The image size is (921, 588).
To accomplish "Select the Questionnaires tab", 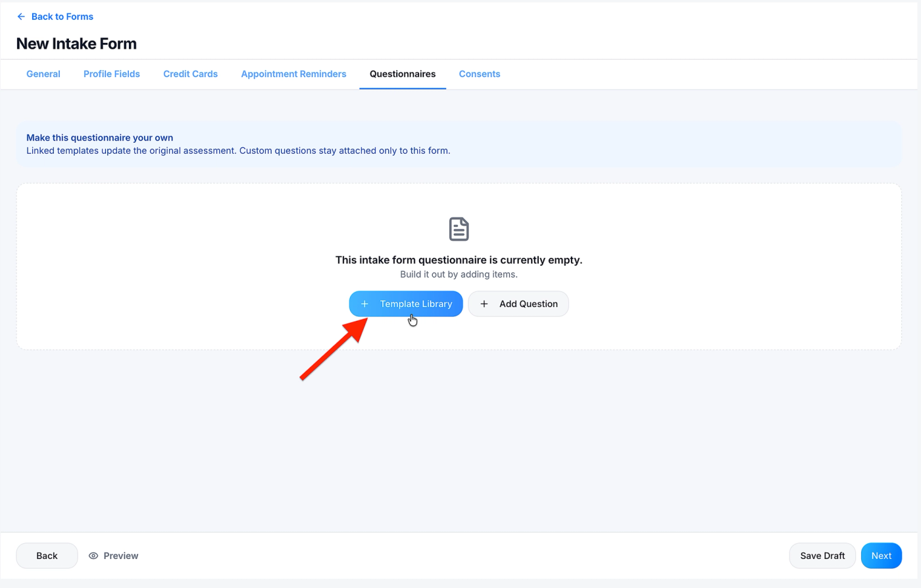I will point(403,74).
